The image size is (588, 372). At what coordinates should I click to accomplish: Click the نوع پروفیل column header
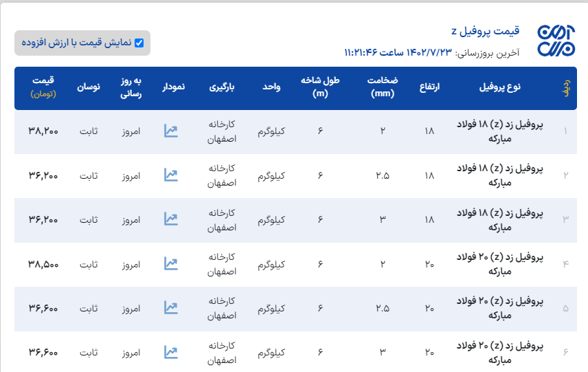[x=499, y=87]
